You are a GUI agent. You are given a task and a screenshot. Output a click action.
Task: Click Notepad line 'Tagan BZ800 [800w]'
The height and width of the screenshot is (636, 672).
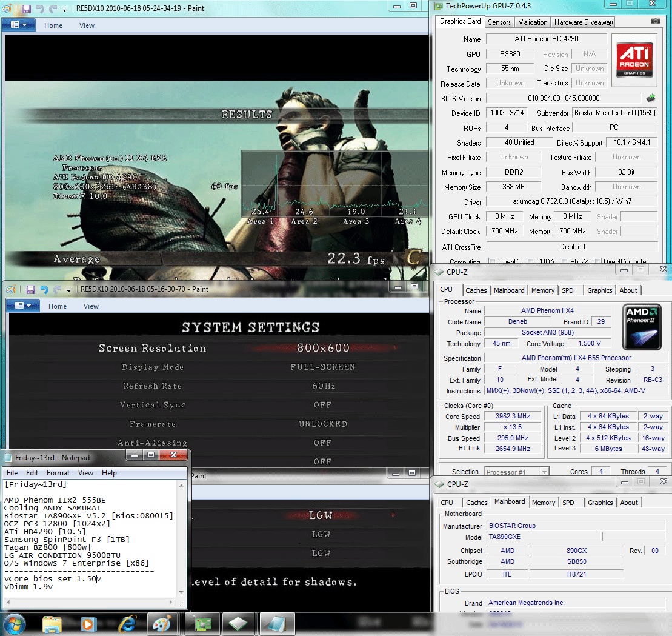(47, 547)
